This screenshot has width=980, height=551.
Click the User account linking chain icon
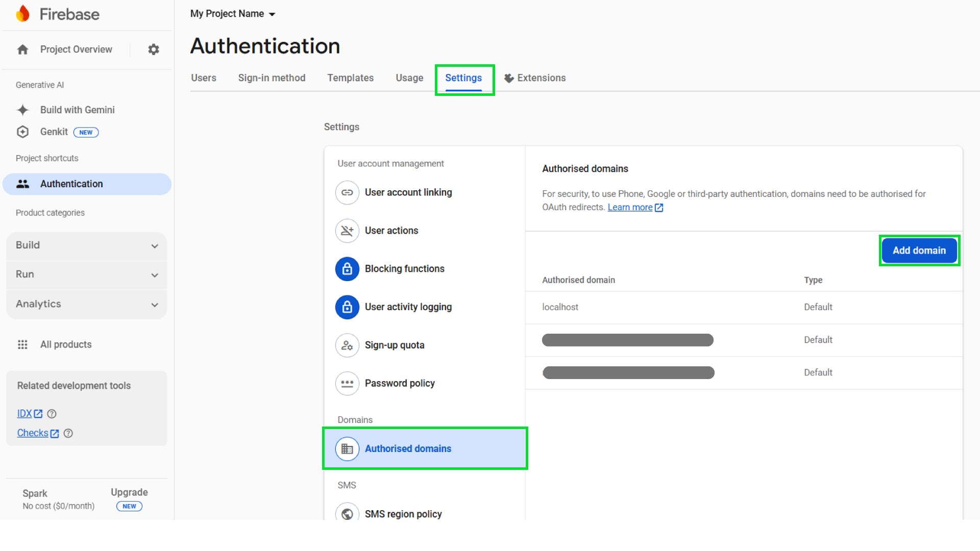click(347, 192)
